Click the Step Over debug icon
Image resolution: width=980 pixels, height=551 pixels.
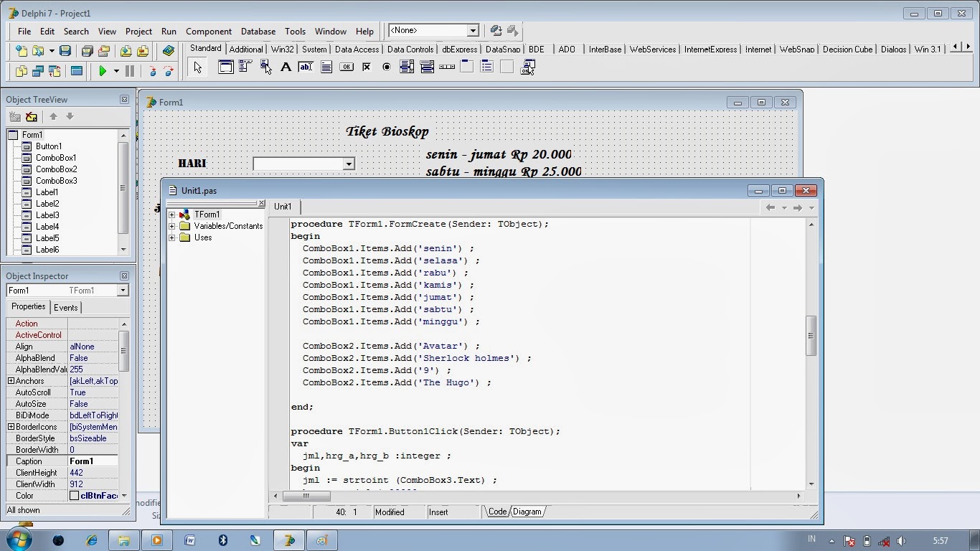click(169, 71)
